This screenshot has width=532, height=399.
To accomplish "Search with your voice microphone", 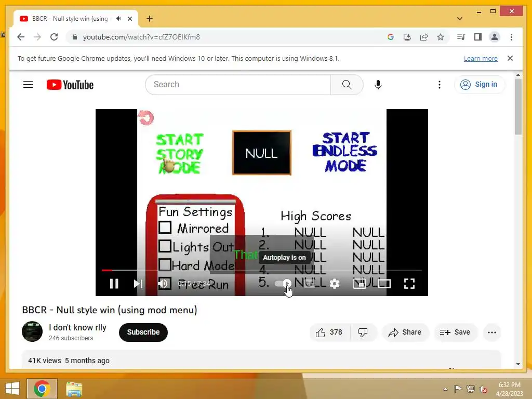I will tap(378, 85).
